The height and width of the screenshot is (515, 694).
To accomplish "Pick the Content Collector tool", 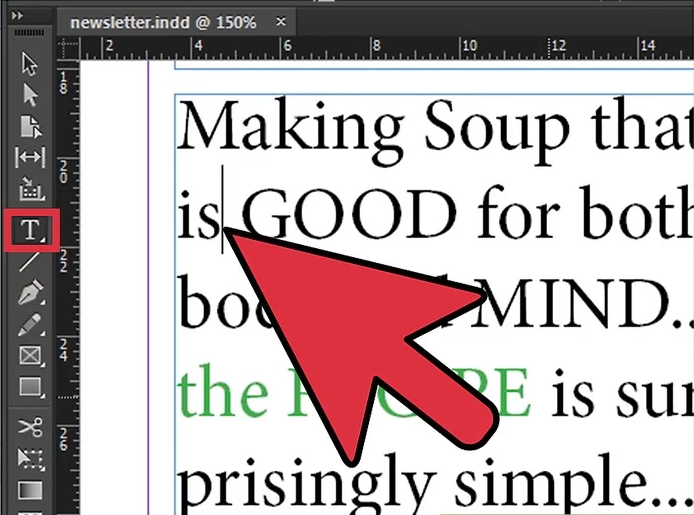I will 31,189.
